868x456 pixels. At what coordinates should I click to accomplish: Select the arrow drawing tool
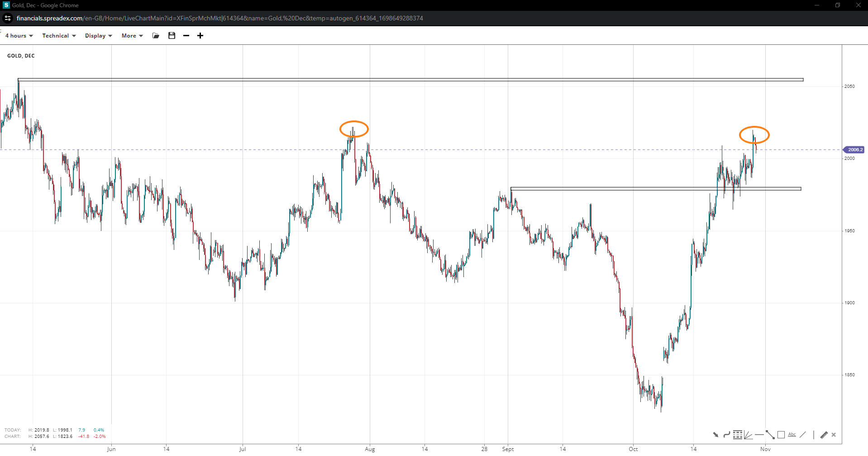tap(715, 435)
